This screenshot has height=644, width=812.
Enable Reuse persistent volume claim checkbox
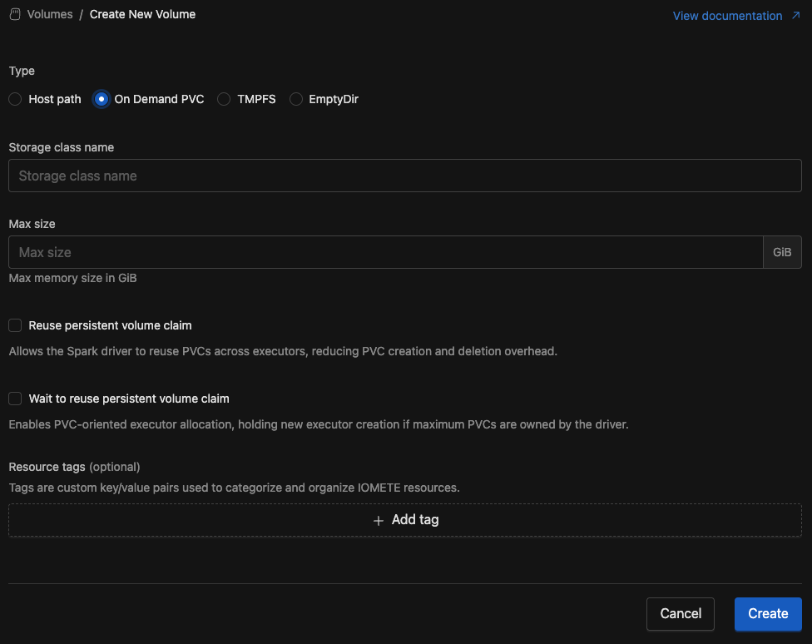[x=15, y=325]
